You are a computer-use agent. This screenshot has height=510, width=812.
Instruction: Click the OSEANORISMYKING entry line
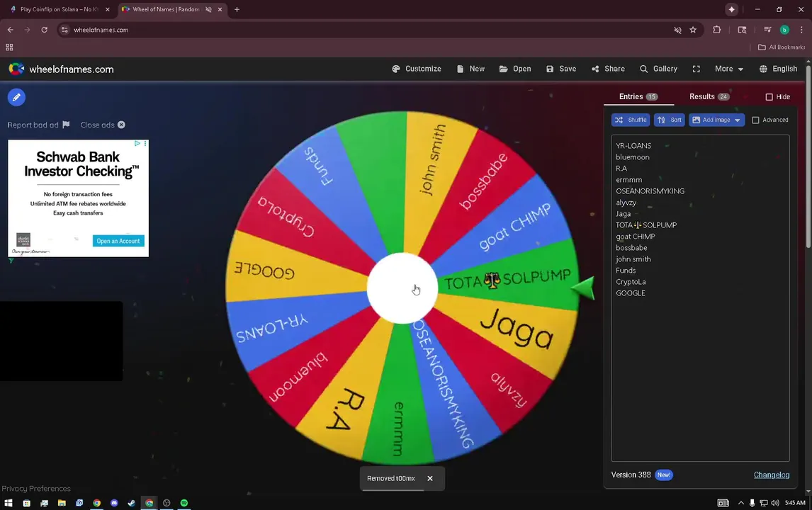point(650,191)
